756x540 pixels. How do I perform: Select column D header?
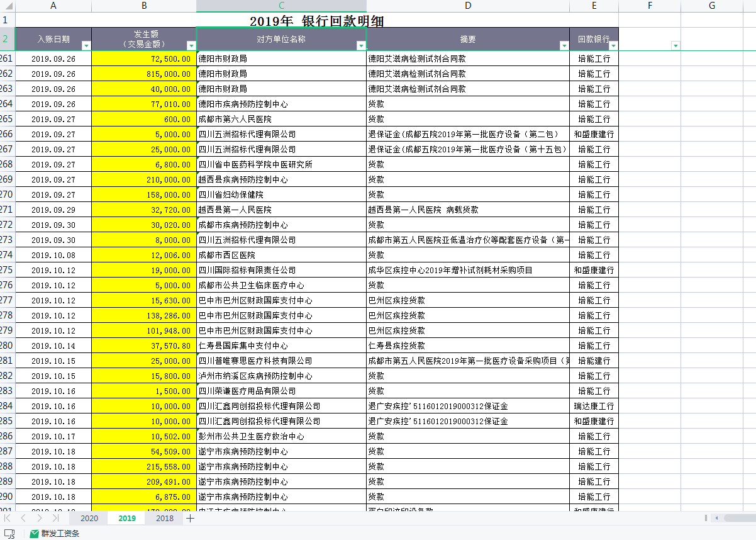tap(468, 6)
